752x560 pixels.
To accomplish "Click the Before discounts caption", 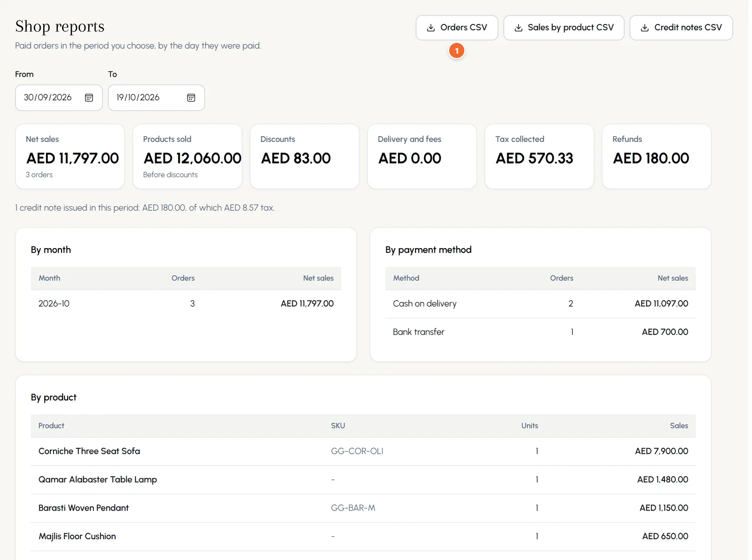I will (x=170, y=175).
